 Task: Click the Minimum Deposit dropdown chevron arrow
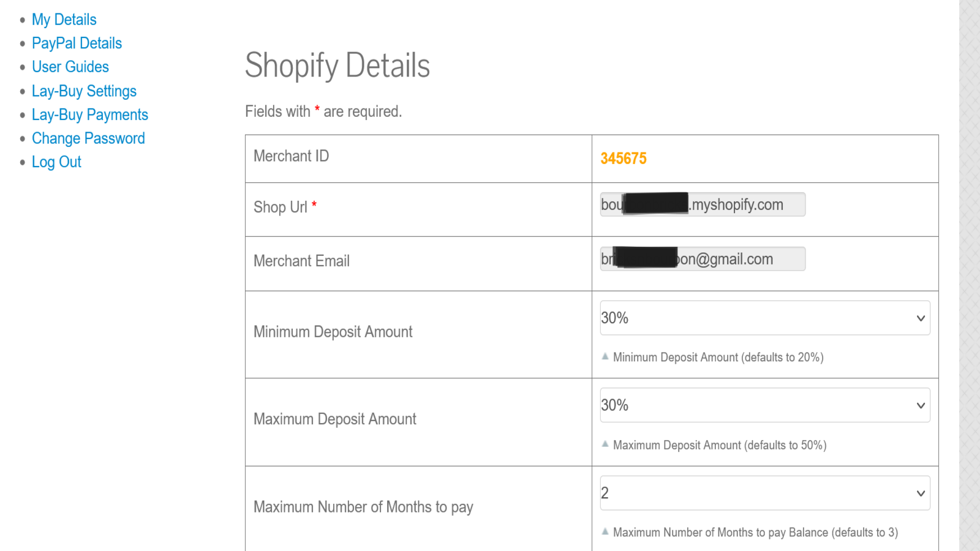920,318
